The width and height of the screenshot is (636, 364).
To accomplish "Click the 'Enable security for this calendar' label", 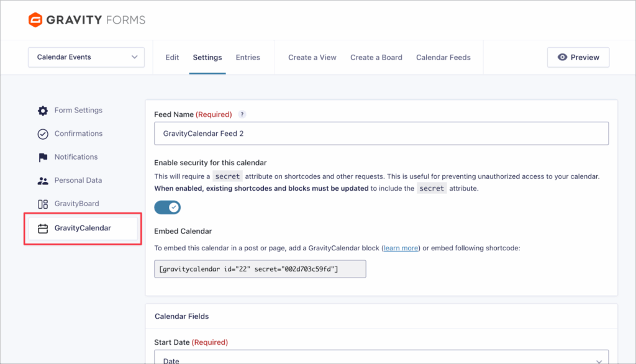I will pos(210,163).
